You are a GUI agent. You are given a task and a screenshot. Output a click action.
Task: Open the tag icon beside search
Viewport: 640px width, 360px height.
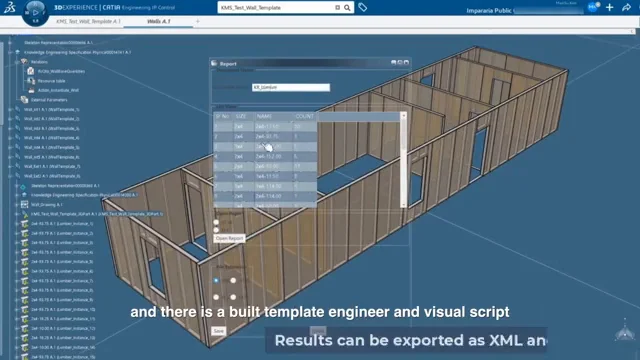pos(362,7)
